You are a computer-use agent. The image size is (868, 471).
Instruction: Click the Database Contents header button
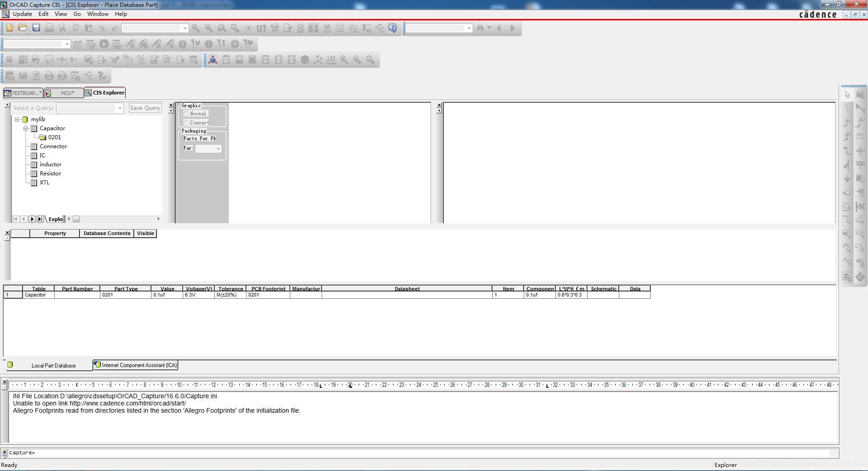[106, 233]
